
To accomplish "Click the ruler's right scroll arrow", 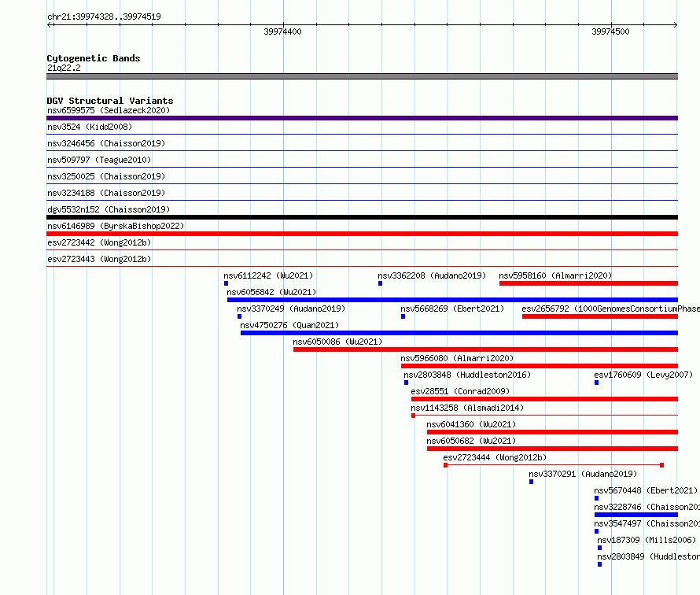I will [x=675, y=24].
